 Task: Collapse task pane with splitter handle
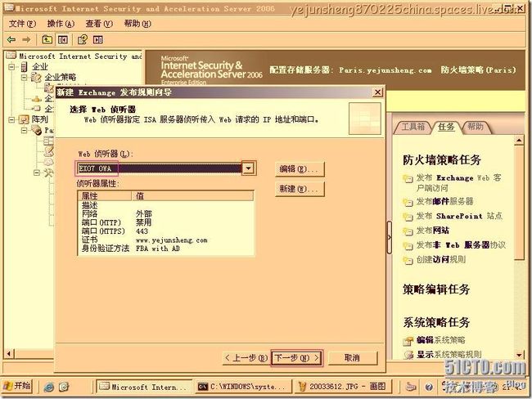[x=389, y=237]
